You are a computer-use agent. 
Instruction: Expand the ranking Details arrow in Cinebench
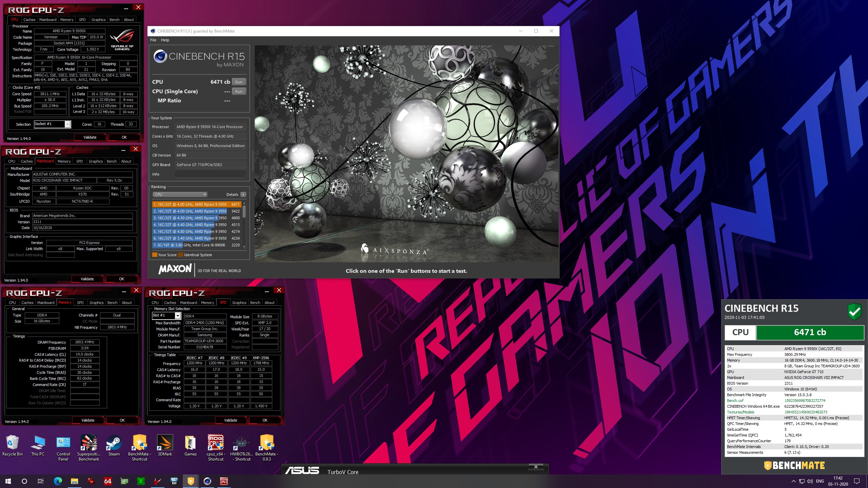(243, 195)
